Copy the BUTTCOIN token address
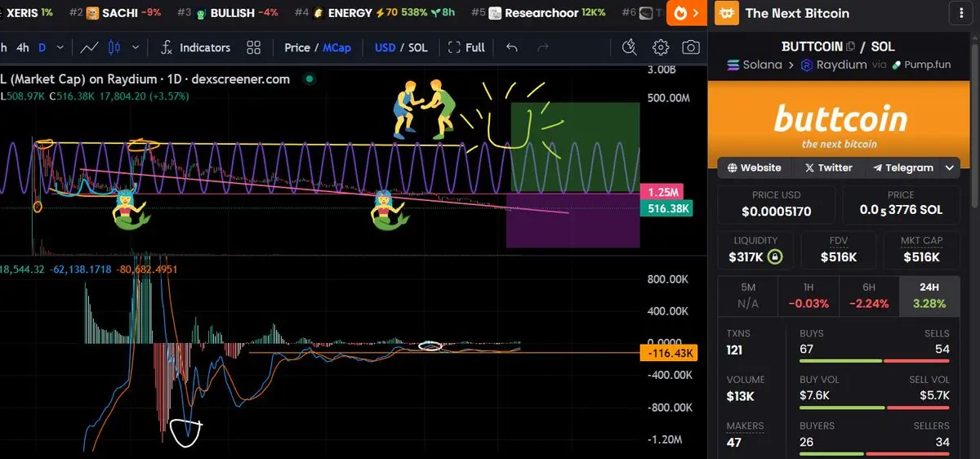Viewport: 980px width, 459px height. click(x=851, y=47)
